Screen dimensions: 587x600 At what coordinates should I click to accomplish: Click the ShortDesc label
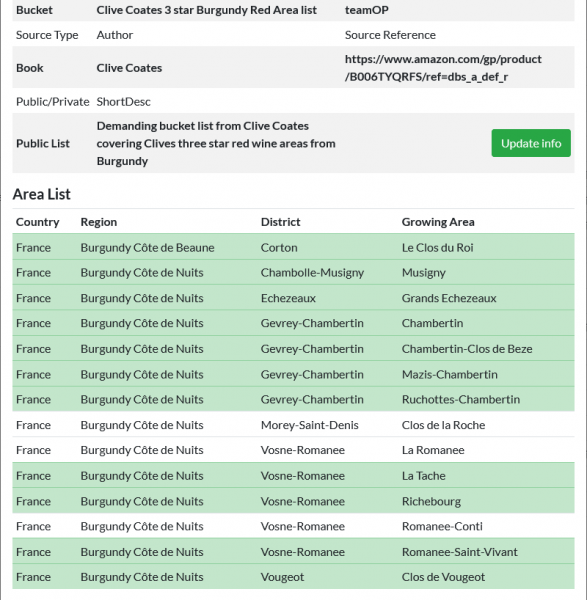pyautogui.click(x=124, y=102)
